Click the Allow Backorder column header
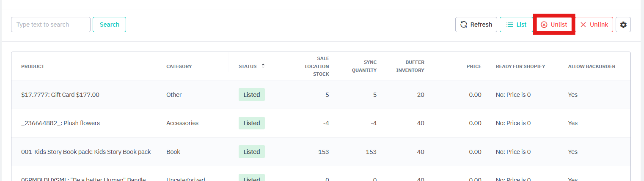This screenshot has height=181, width=644. point(591,66)
